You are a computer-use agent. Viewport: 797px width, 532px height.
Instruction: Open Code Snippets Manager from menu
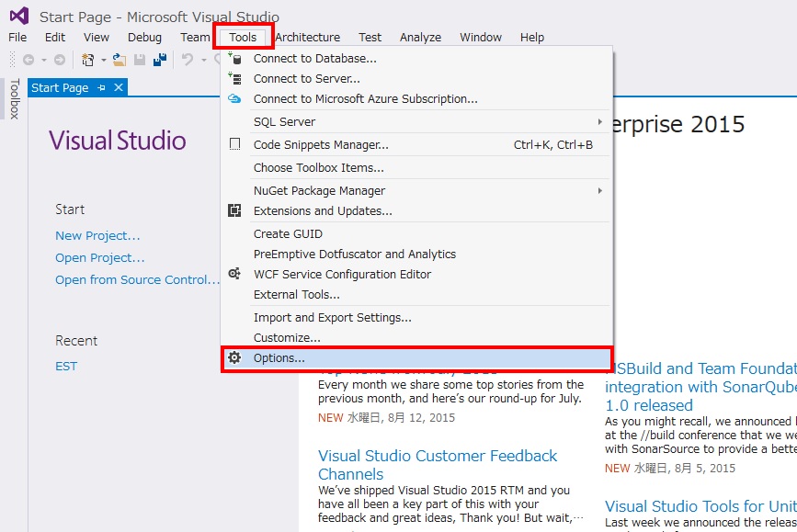(x=416, y=145)
